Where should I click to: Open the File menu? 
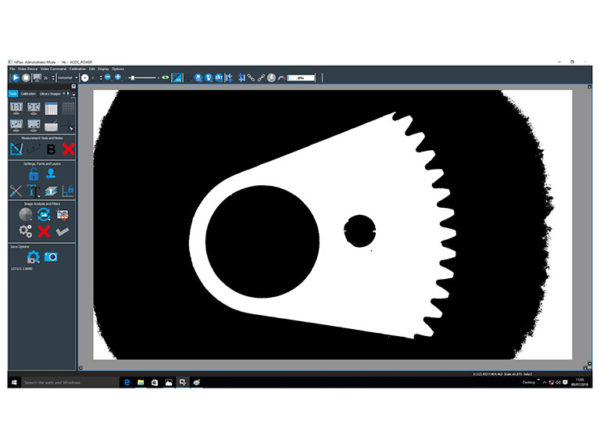pos(12,68)
